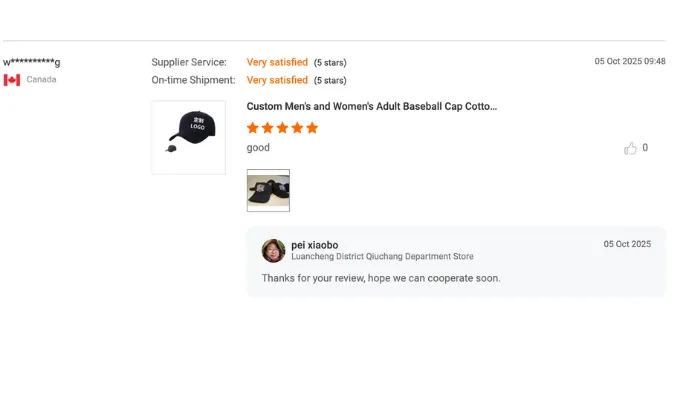The width and height of the screenshot is (683, 400).
Task: Click the Canada flag icon
Action: click(x=12, y=80)
